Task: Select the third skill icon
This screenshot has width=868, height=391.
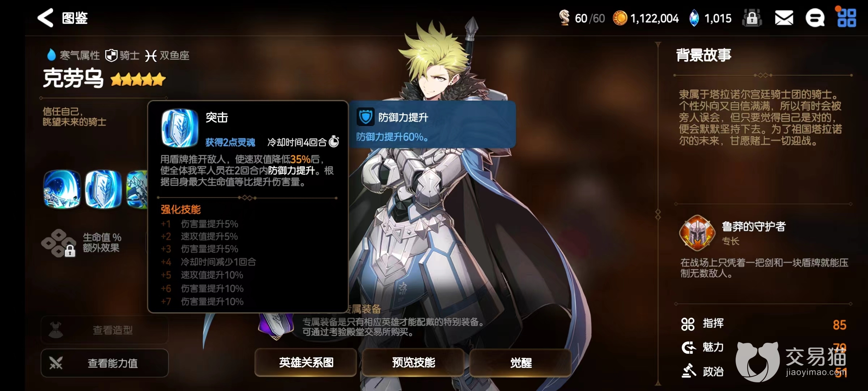Action: (137, 189)
